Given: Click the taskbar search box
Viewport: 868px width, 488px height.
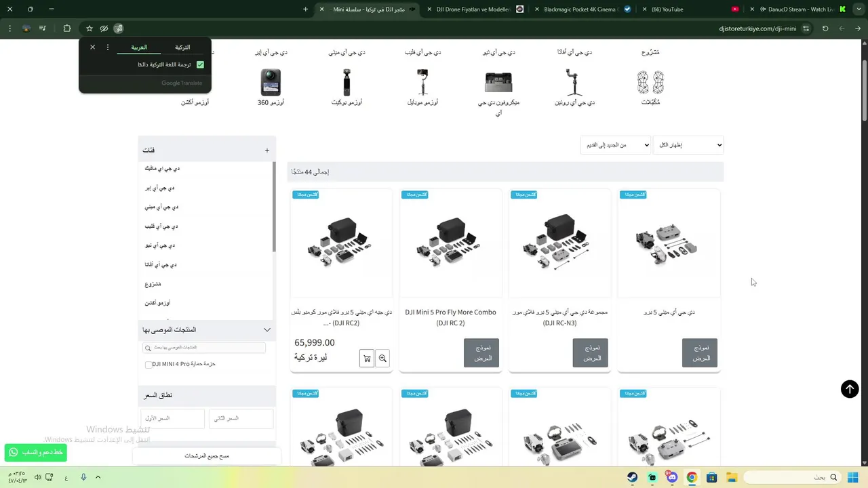Looking at the screenshot, I should [x=792, y=477].
